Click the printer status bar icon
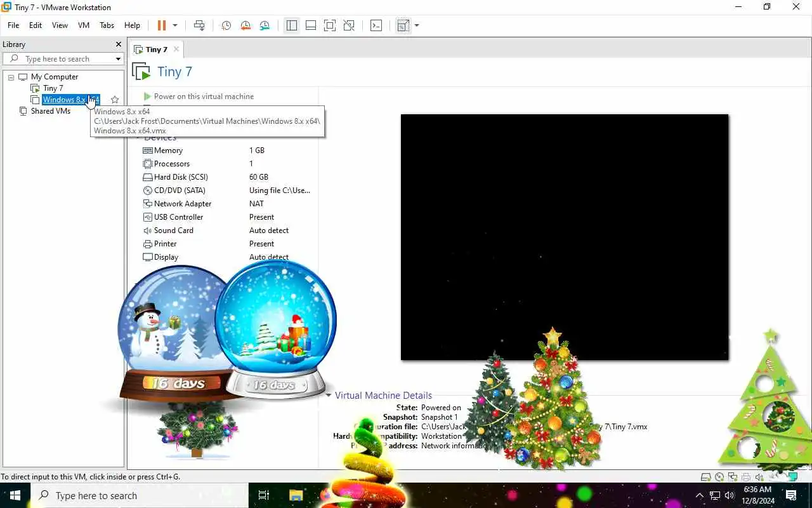 (746, 477)
